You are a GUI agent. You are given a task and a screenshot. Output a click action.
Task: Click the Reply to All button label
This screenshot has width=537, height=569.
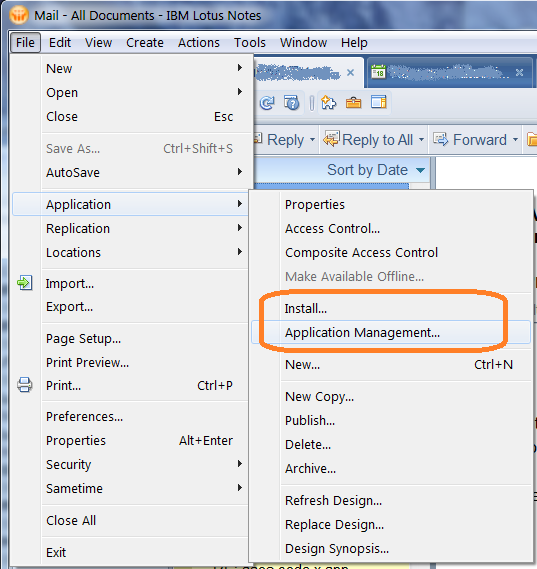tap(378, 140)
